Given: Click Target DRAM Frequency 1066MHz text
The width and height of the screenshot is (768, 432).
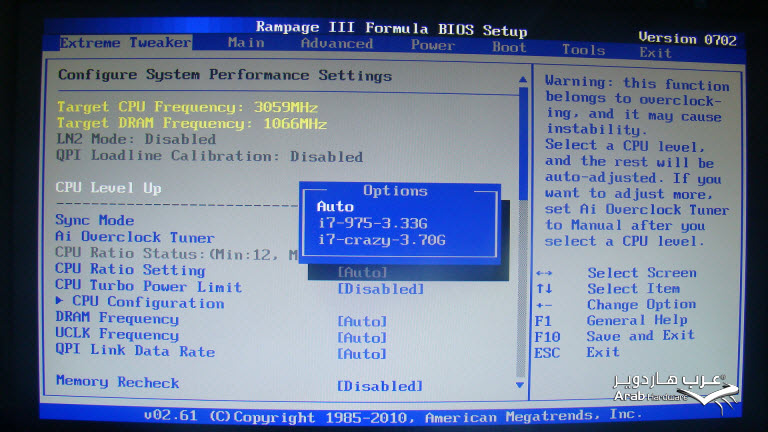Looking at the screenshot, I should pos(192,123).
